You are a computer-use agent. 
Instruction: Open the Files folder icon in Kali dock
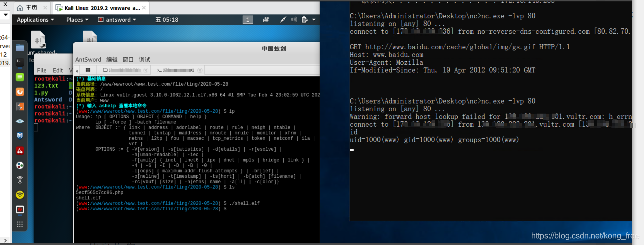click(x=20, y=48)
